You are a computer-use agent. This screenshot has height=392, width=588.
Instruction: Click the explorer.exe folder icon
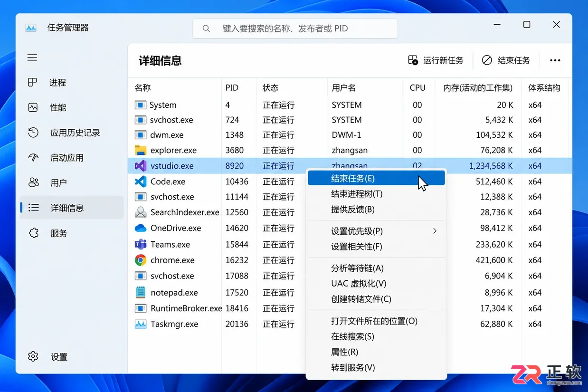point(141,150)
